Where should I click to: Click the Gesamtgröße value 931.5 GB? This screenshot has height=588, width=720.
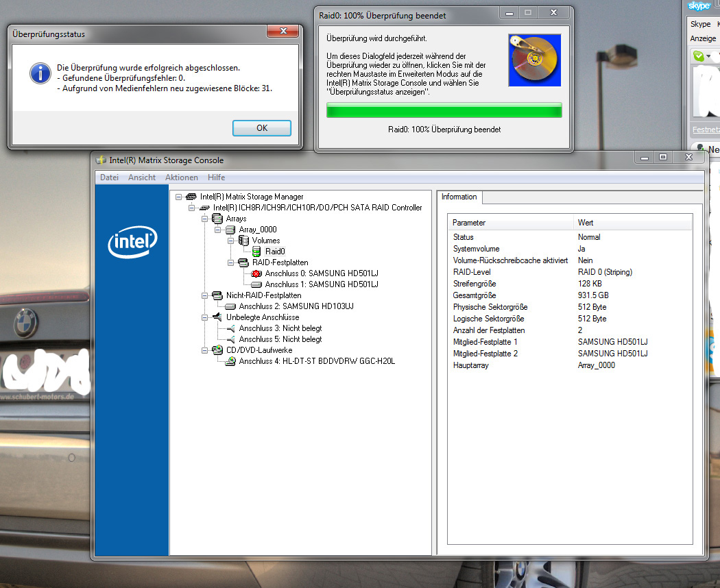point(593,295)
